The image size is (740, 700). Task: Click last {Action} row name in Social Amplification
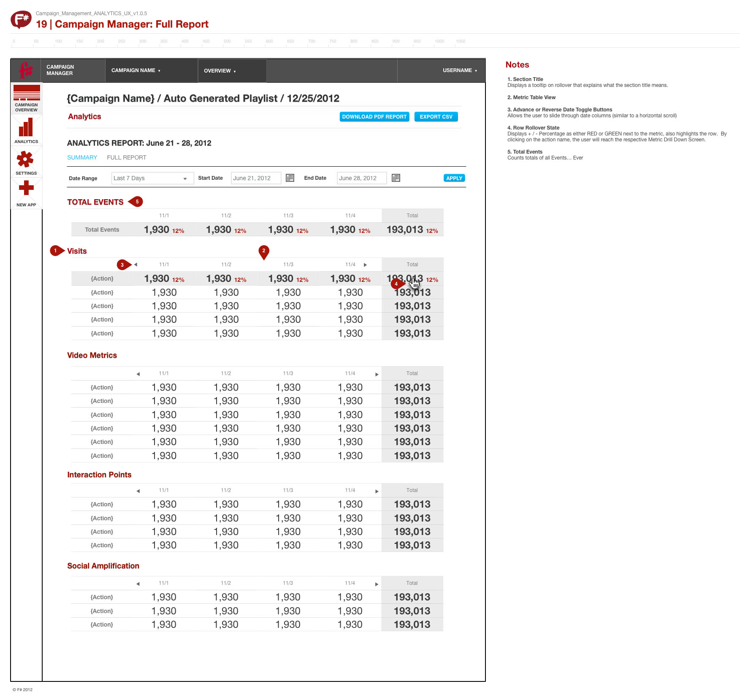click(102, 624)
